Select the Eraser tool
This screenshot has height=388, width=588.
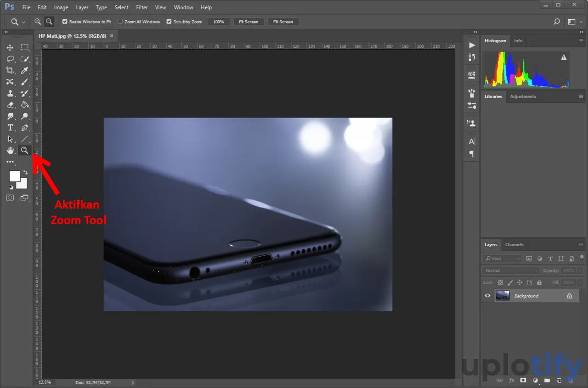10,105
